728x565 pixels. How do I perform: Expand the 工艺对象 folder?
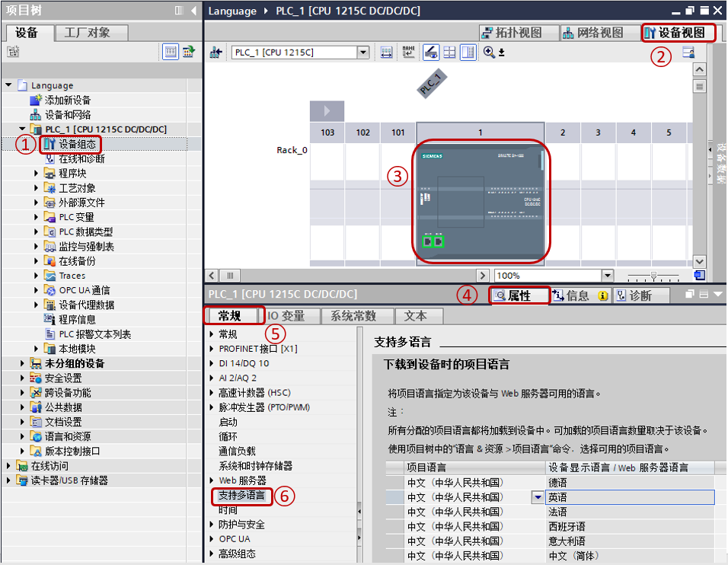pos(37,188)
